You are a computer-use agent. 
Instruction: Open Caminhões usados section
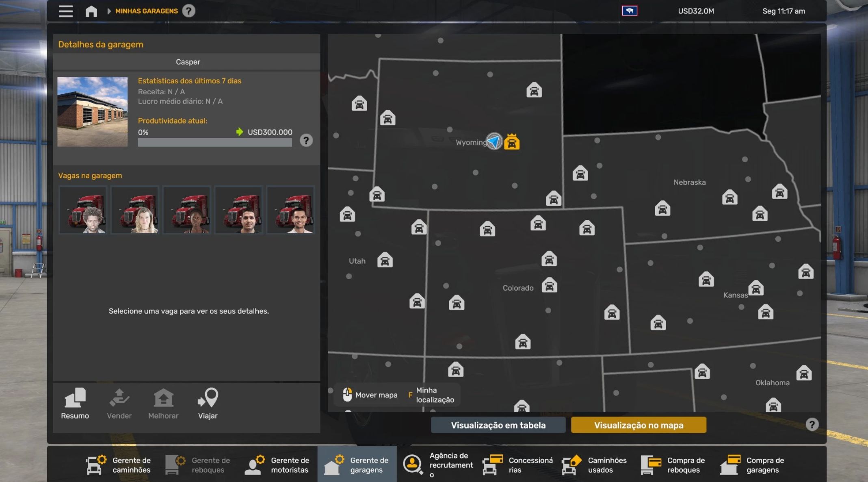click(594, 465)
